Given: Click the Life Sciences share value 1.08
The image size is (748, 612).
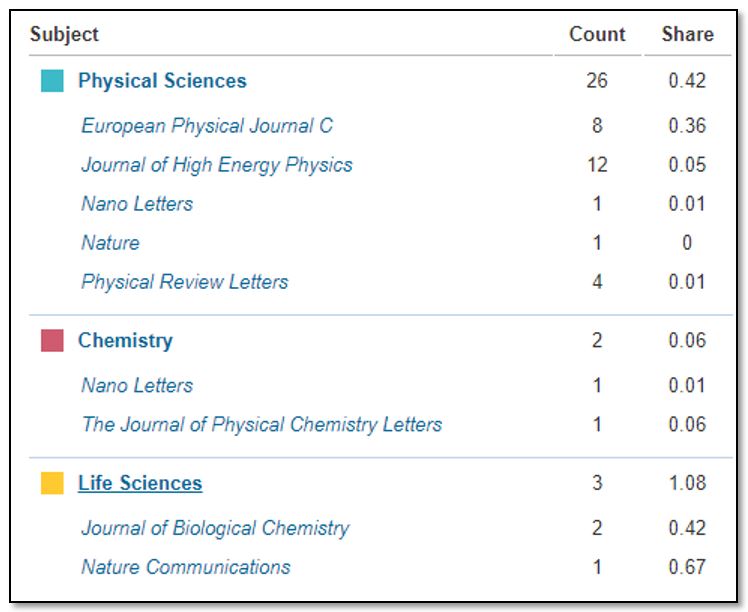Looking at the screenshot, I should pyautogui.click(x=687, y=483).
